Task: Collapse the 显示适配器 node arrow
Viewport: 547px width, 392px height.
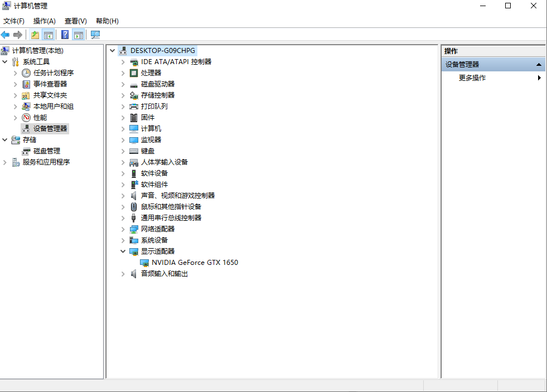Action: [x=123, y=251]
